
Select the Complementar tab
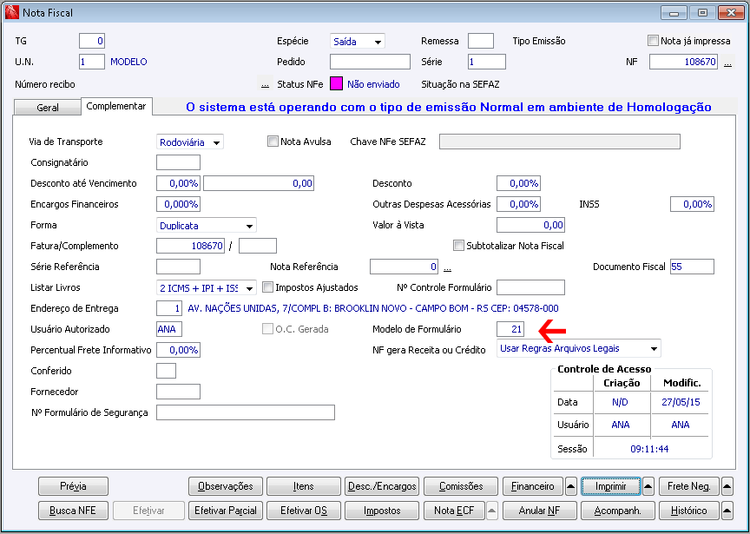(116, 106)
